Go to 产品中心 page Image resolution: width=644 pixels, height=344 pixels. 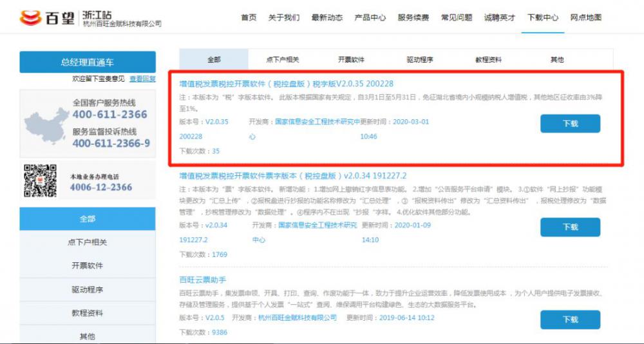(x=370, y=17)
